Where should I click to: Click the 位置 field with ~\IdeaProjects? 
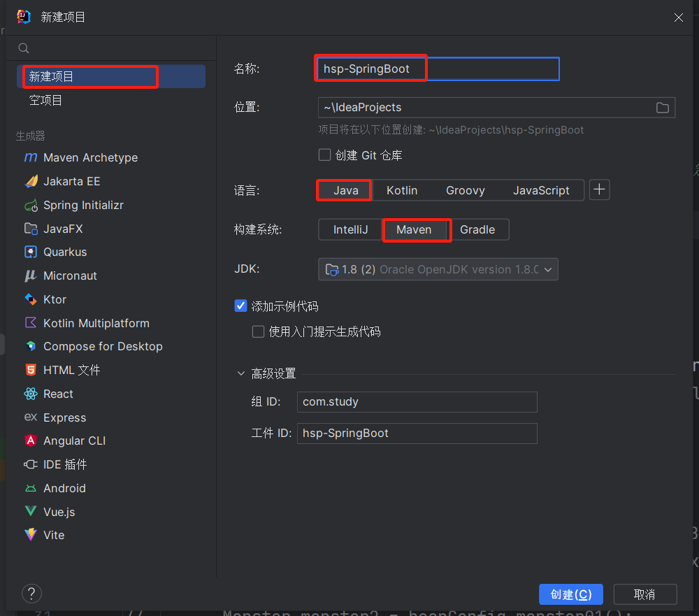496,108
